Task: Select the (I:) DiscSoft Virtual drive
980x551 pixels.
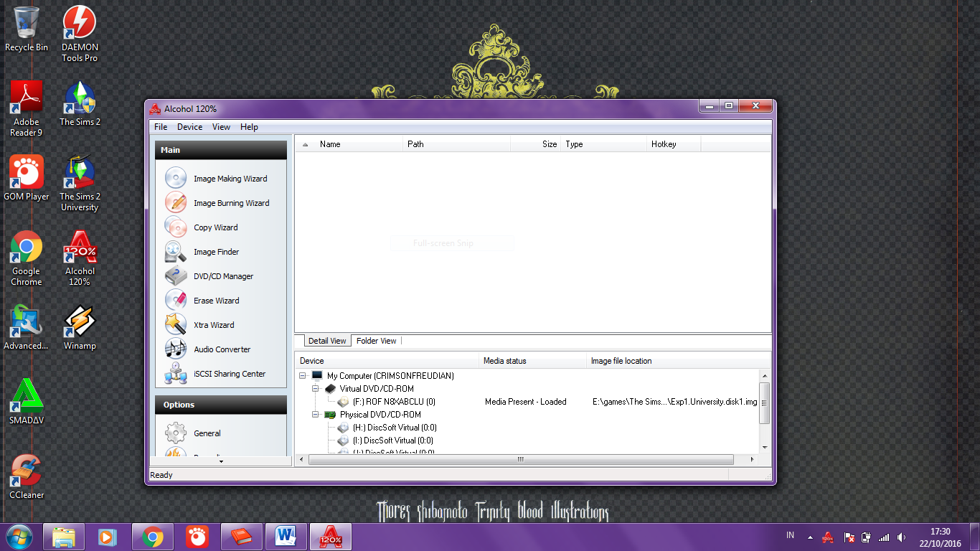Action: pyautogui.click(x=392, y=441)
